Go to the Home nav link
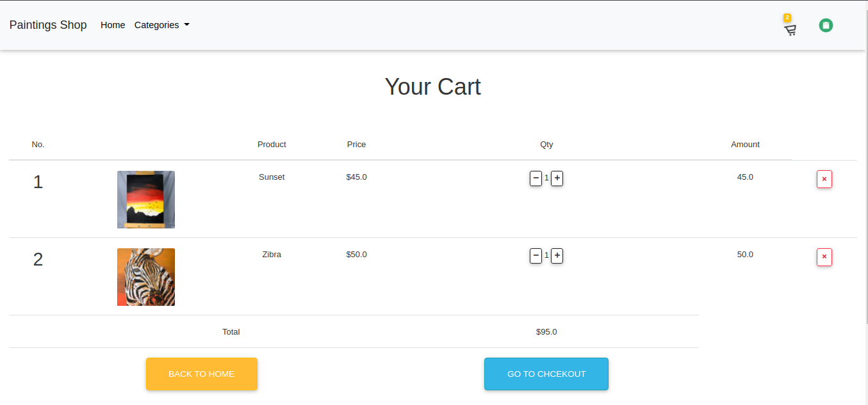The image size is (868, 405). (x=113, y=25)
